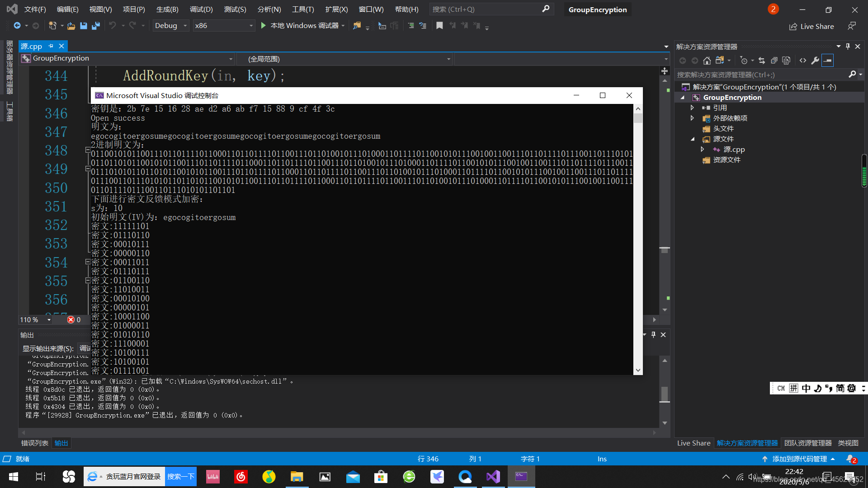Expand the 引用 node in Solution Explorer
Image resolution: width=868 pixels, height=488 pixels.
click(x=692, y=108)
